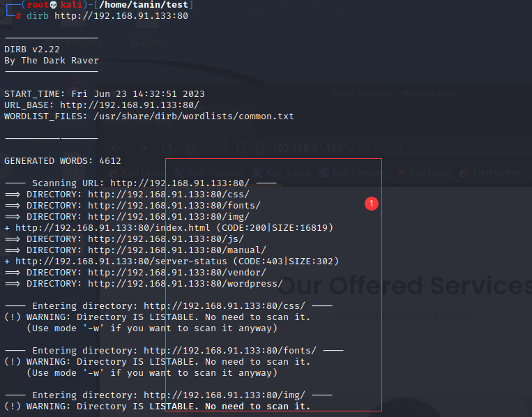Click the "Use mode '-w'" hint under fonts warning
The width and height of the screenshot is (532, 417).
pos(152,372)
